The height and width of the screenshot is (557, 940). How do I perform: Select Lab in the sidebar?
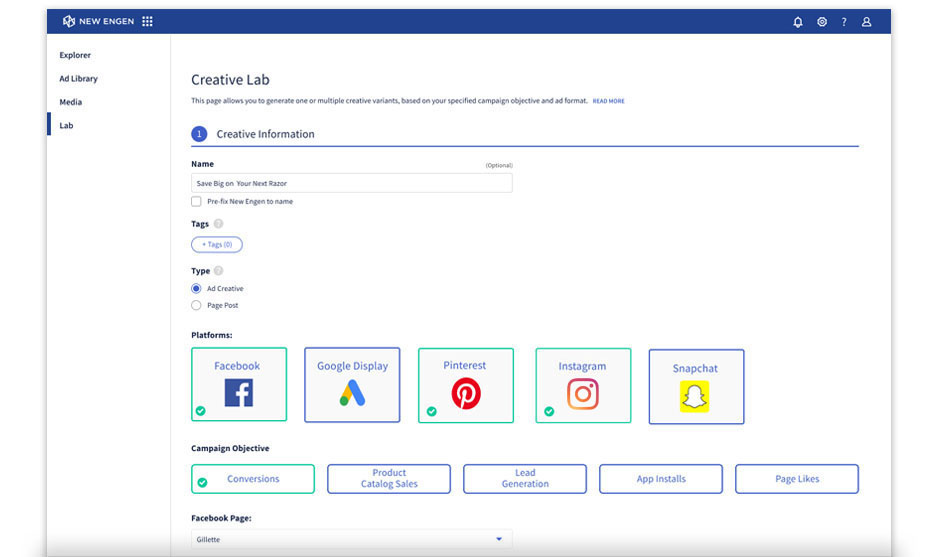click(x=66, y=125)
